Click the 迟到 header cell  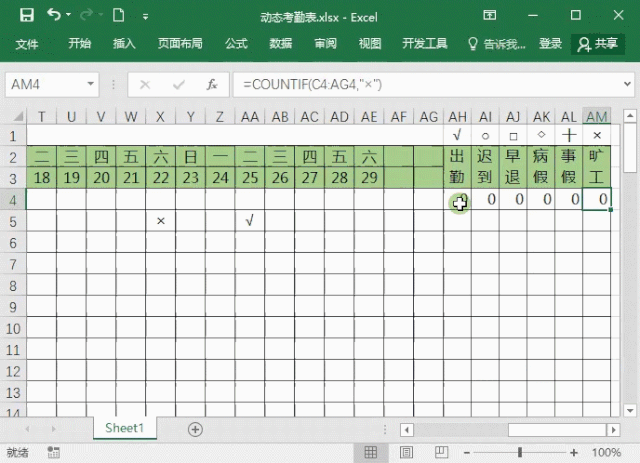[485, 167]
